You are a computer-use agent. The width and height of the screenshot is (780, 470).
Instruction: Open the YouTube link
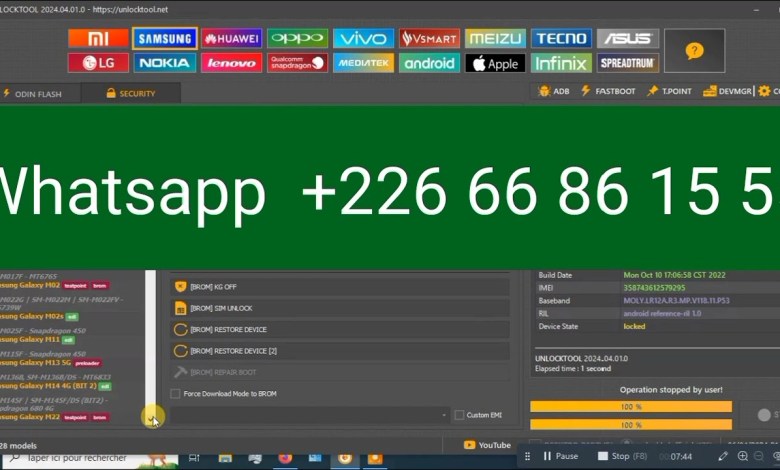[x=486, y=445]
